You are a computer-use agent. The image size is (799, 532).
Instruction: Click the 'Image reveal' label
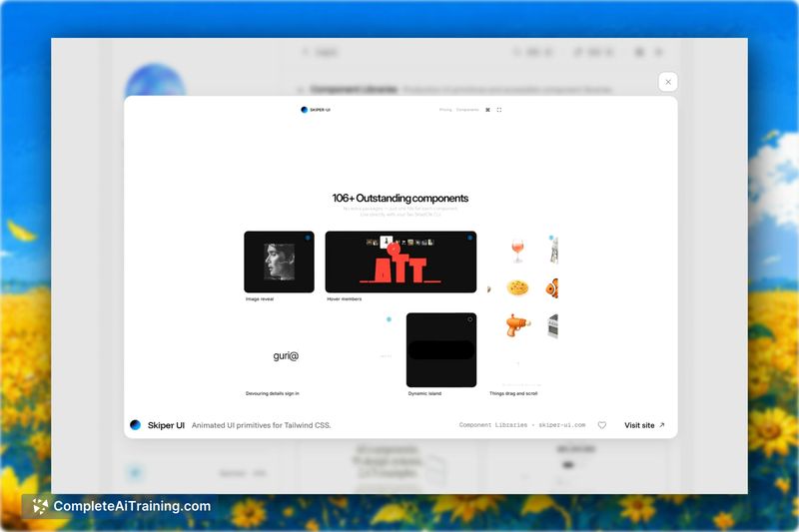tap(260, 298)
